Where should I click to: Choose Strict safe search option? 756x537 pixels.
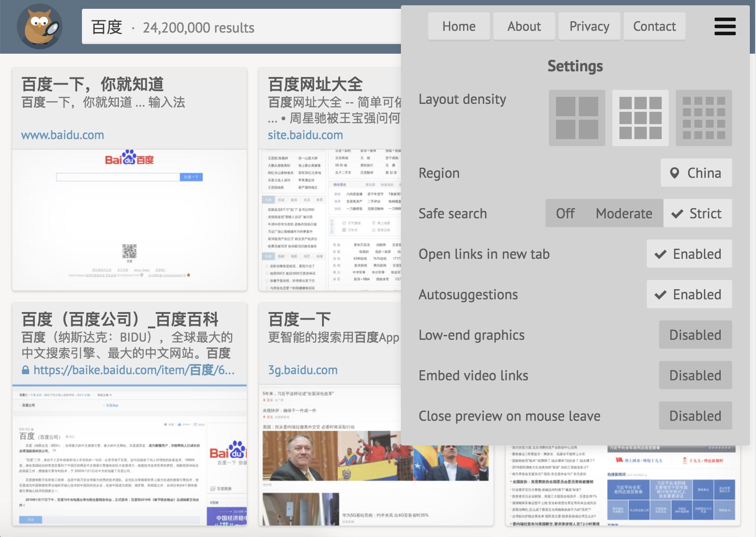tap(697, 213)
